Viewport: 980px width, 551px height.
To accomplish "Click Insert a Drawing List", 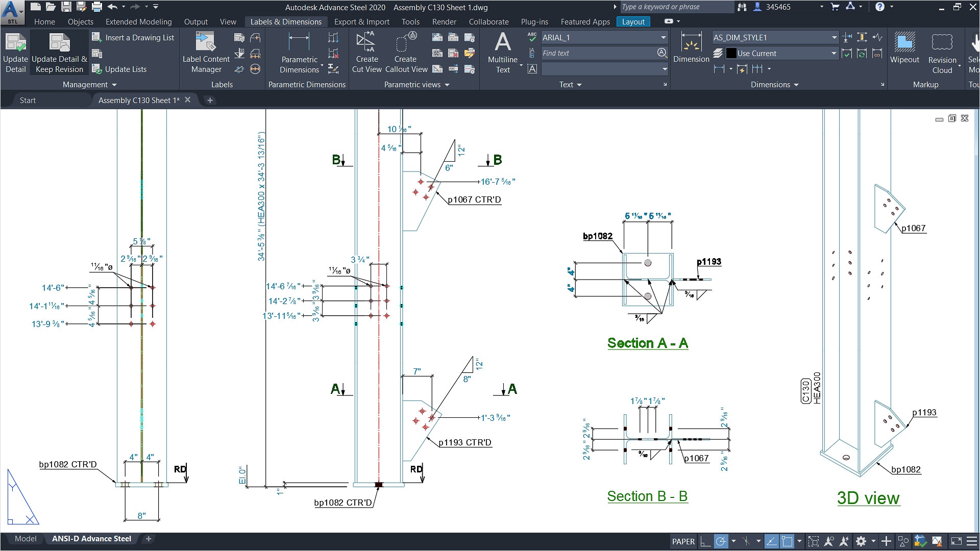I will [x=133, y=37].
